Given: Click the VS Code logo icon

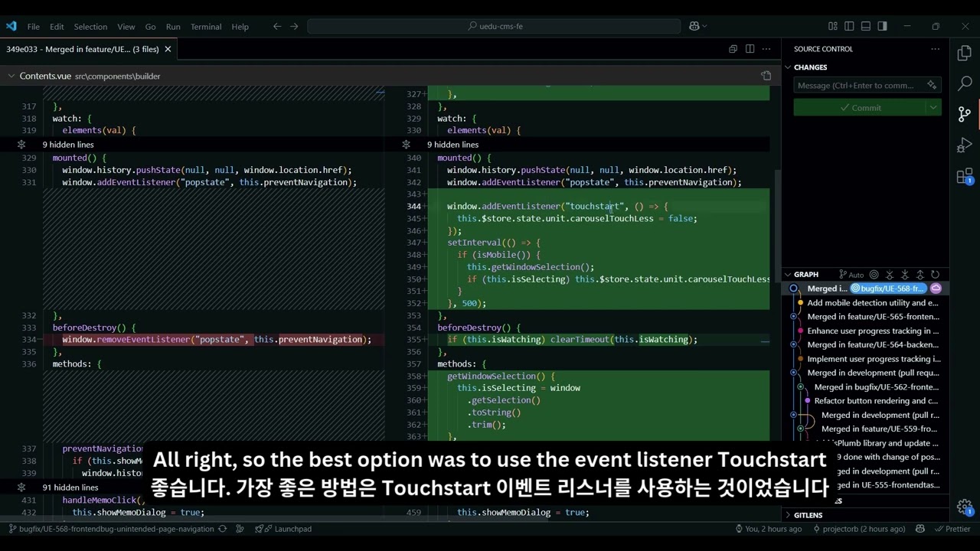Looking at the screenshot, I should [11, 26].
